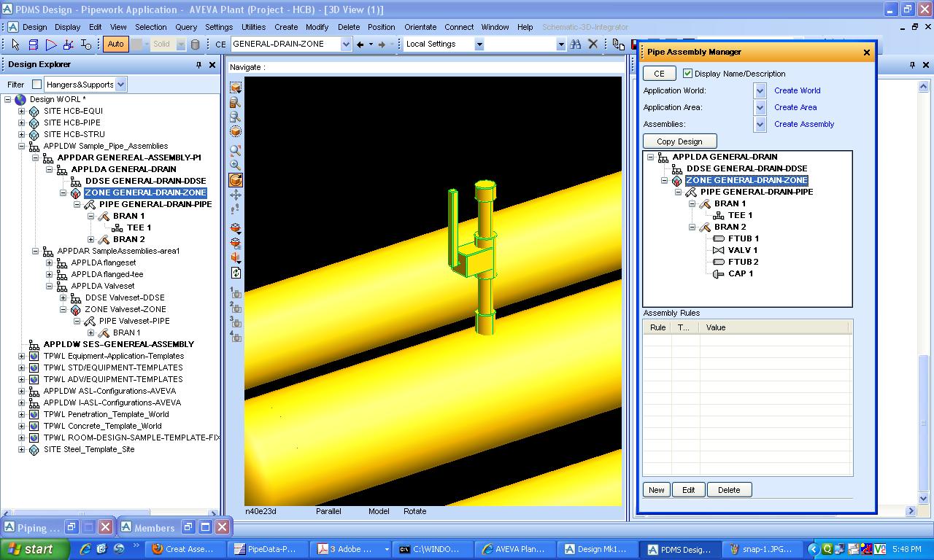Go back using the left history arrow
The height and width of the screenshot is (560, 934).
(360, 44)
